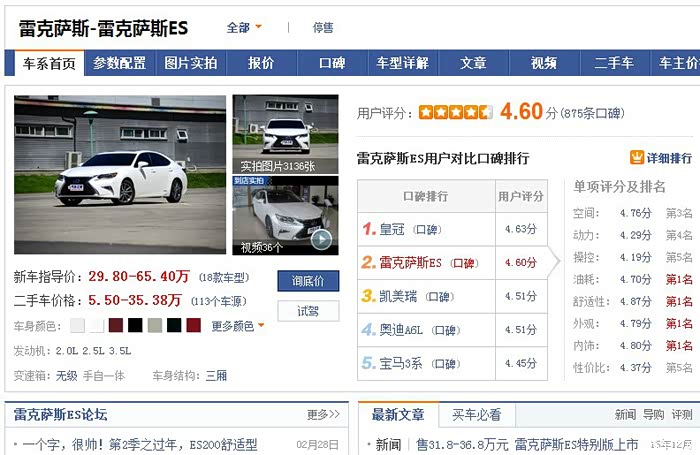Image resolution: width=700 pixels, height=455 pixels.
Task: Pick the beige-gray body color swatch
Action: point(154,326)
